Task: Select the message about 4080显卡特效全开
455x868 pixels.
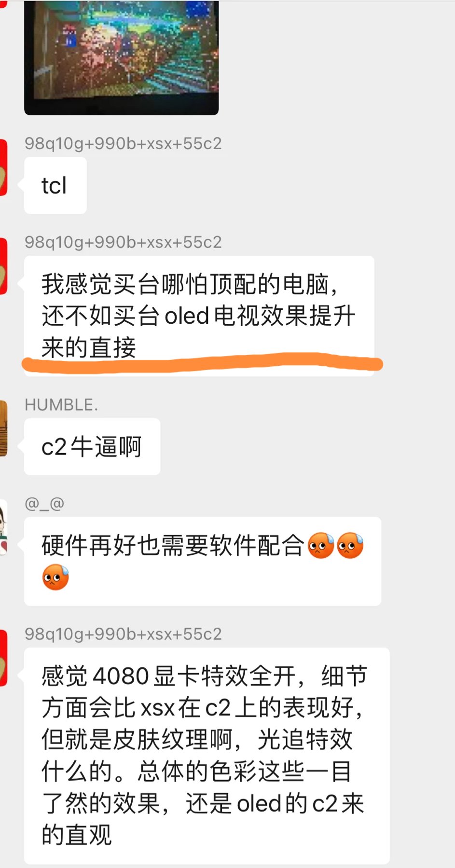Action: click(x=207, y=756)
